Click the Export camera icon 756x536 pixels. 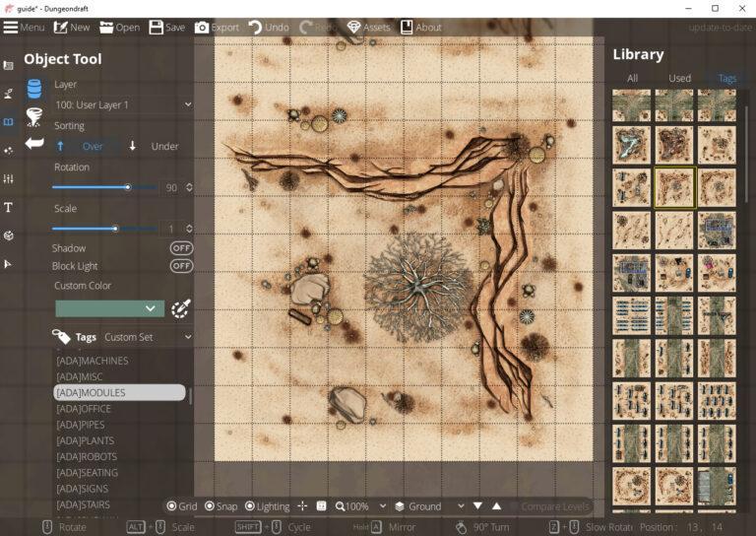[x=202, y=28]
